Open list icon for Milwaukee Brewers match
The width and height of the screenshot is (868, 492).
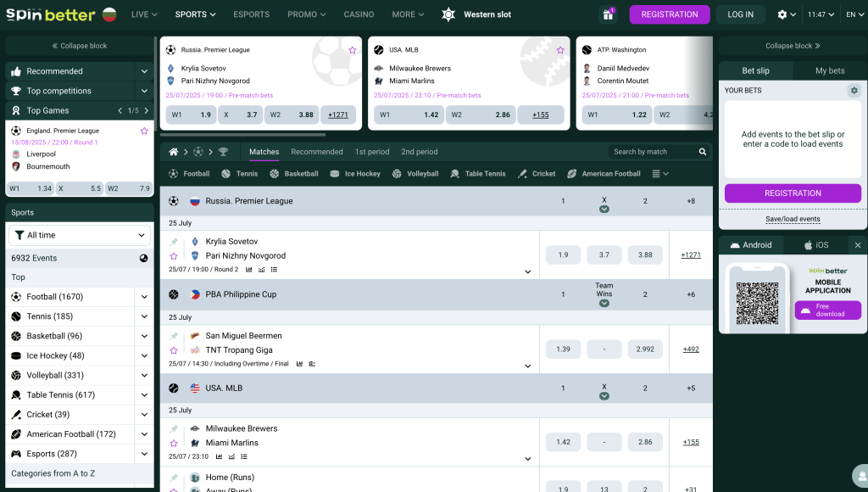(243, 457)
